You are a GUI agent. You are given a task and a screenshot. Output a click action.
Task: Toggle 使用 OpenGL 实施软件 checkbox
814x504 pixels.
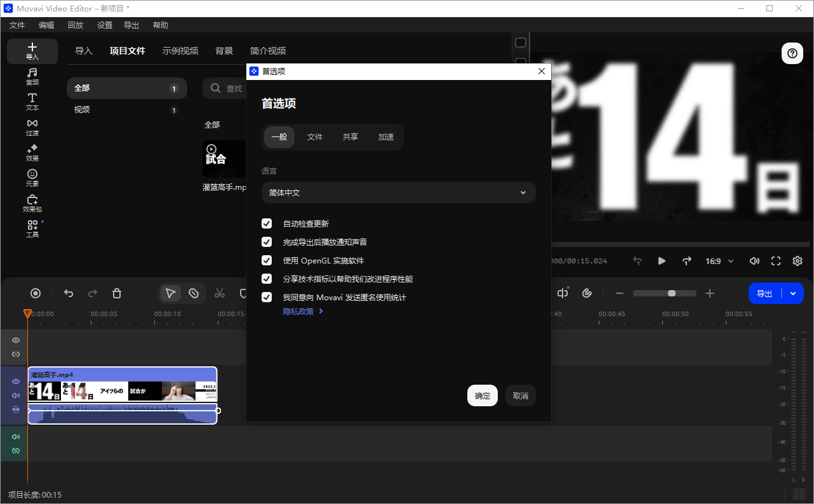[x=267, y=260]
